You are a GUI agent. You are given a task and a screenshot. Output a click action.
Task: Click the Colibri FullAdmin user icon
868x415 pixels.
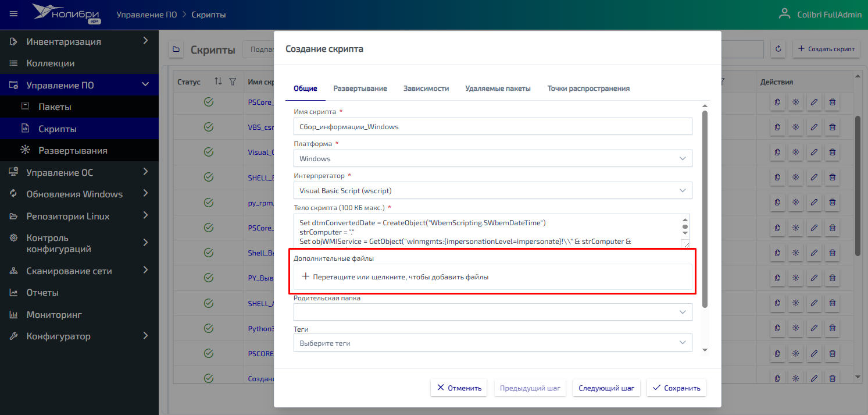pyautogui.click(x=785, y=14)
